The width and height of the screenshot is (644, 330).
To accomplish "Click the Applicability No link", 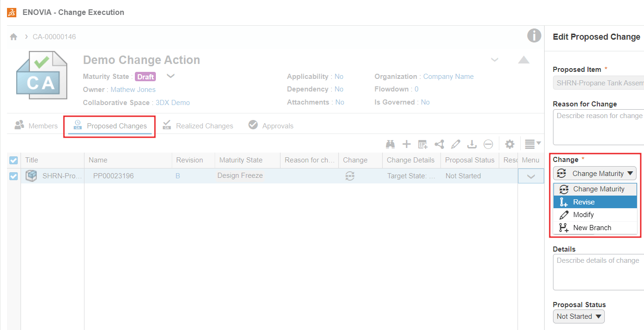I will click(x=339, y=77).
